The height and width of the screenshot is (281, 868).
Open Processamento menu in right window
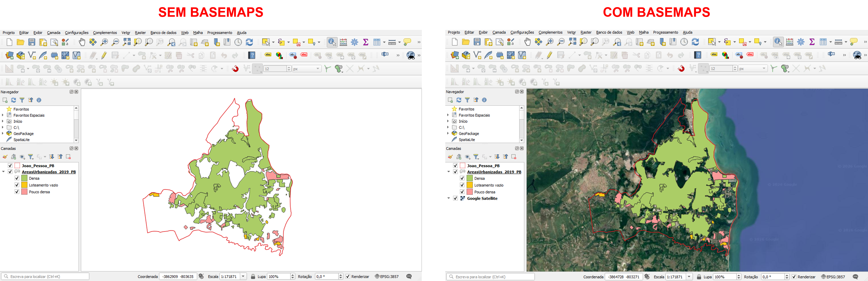(665, 32)
